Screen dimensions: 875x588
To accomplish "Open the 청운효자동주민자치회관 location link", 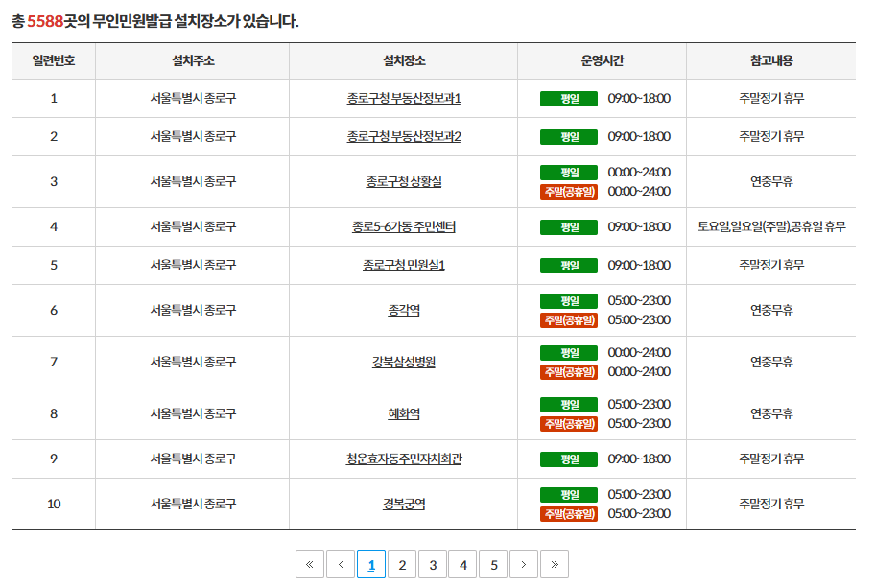I will point(402,459).
